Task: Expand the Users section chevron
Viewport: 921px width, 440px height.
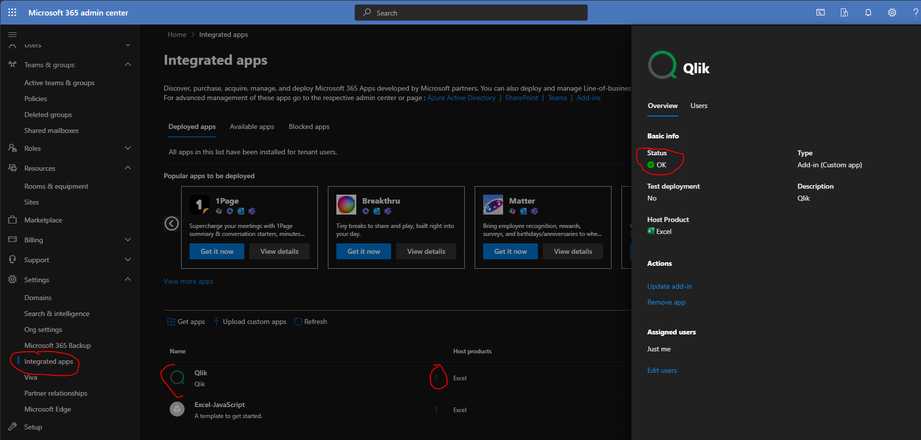Action: pyautogui.click(x=128, y=45)
